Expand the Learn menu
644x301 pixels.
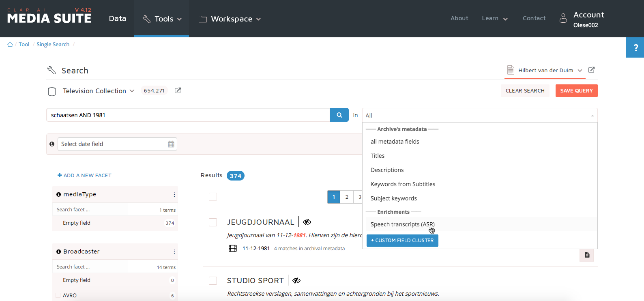[x=494, y=19]
